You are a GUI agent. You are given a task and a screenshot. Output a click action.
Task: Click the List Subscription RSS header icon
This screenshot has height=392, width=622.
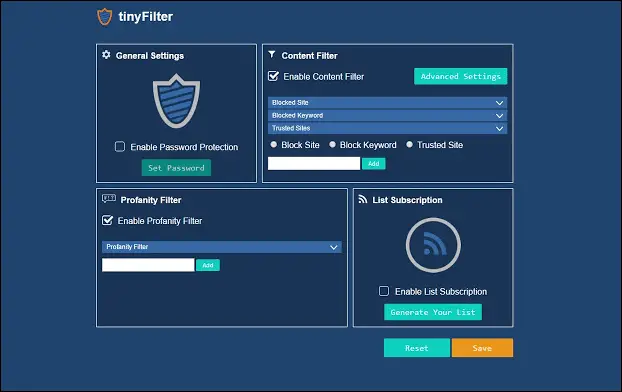coord(363,199)
